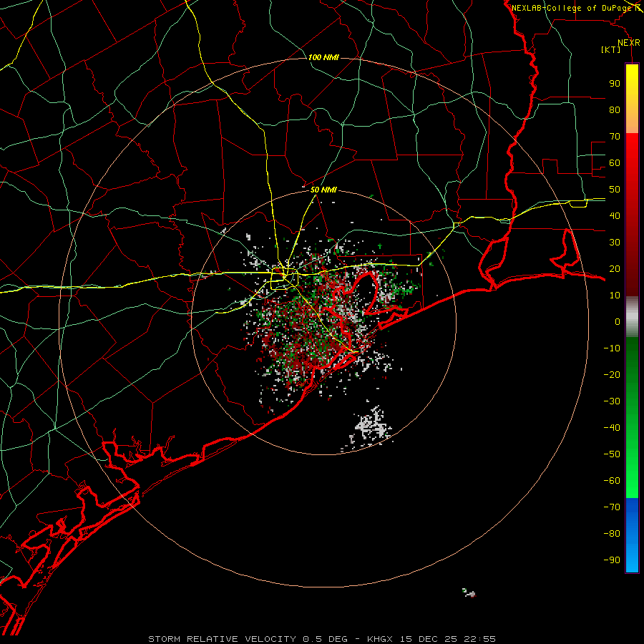Select the 30 value on velocity scale
This screenshot has height=644, width=644.
pos(615,243)
